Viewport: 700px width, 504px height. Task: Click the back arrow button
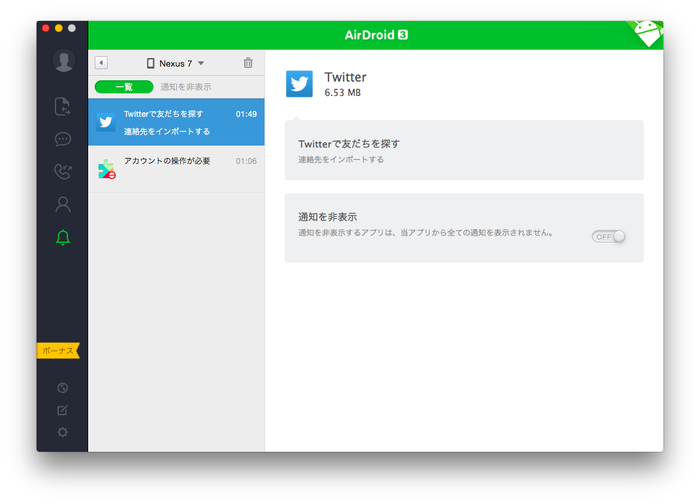101,63
